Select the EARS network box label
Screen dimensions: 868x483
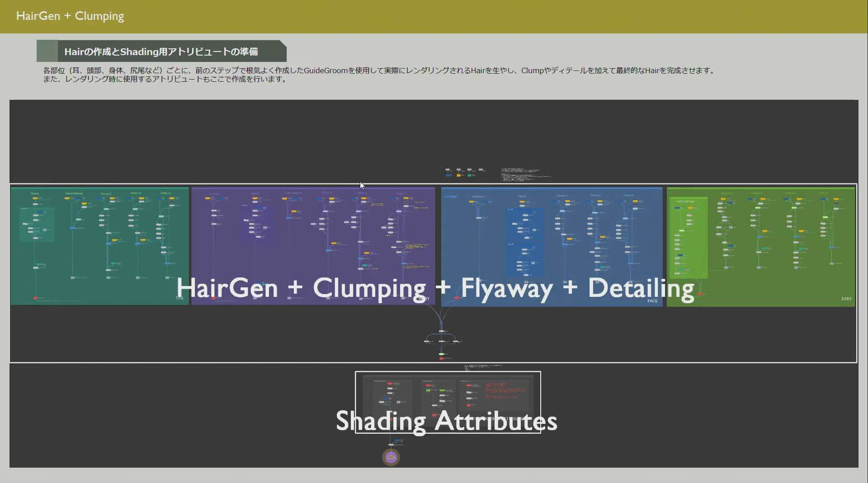pos(846,299)
